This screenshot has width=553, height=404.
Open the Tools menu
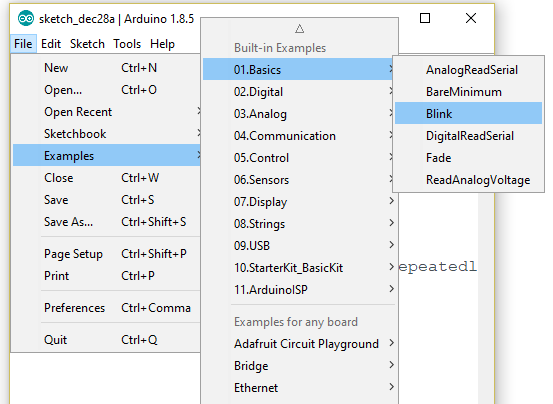click(x=127, y=44)
